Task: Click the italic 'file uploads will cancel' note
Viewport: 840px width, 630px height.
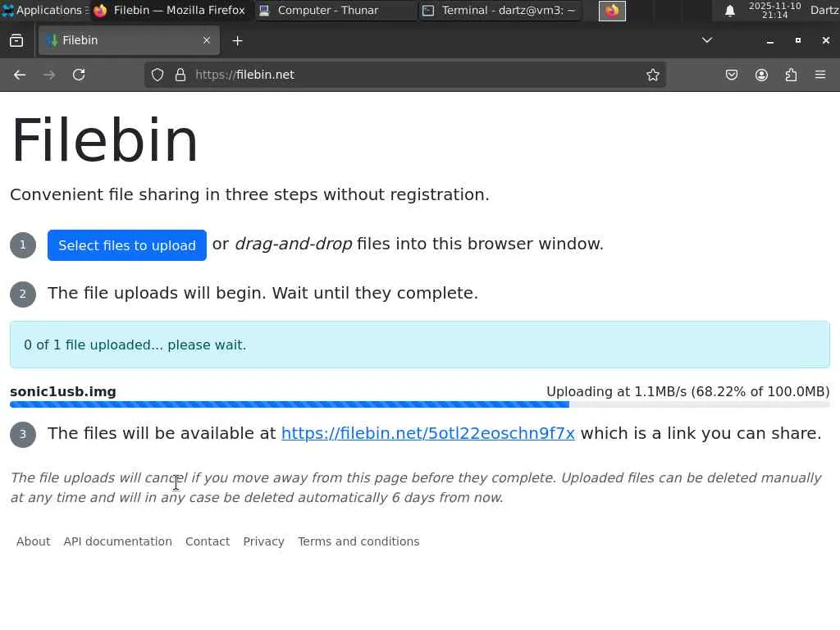Action: click(x=416, y=487)
